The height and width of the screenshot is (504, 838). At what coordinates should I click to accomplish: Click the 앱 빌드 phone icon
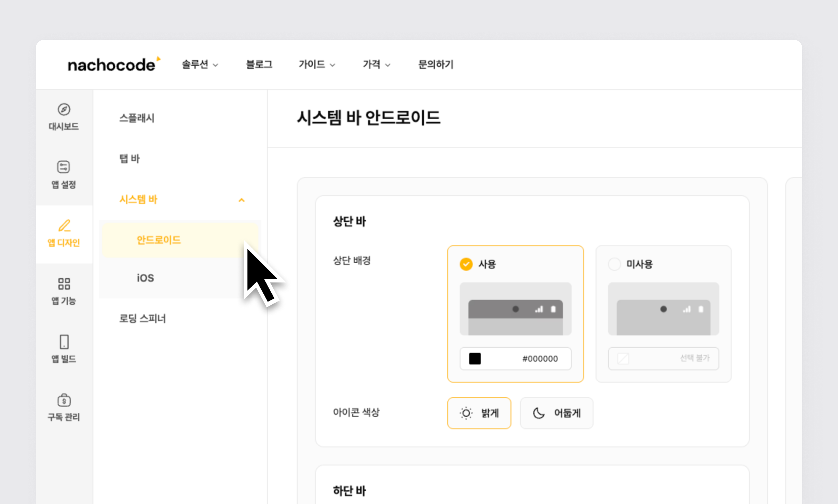64,342
